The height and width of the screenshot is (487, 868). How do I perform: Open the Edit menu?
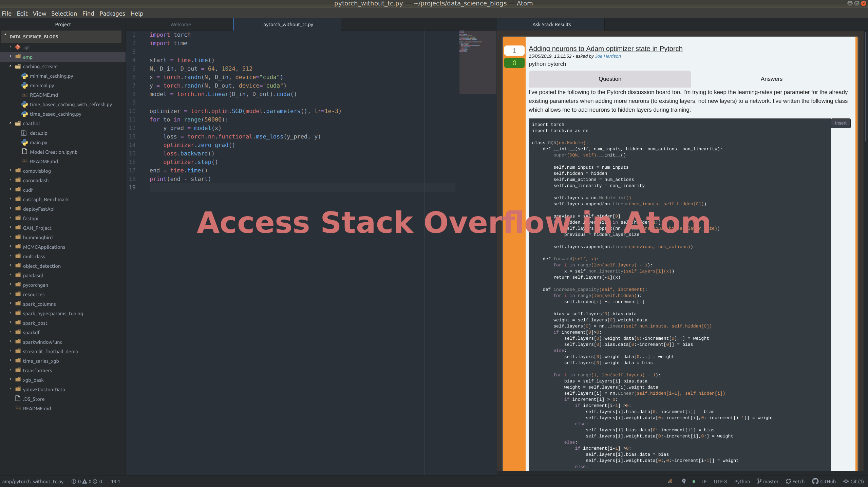click(x=22, y=14)
